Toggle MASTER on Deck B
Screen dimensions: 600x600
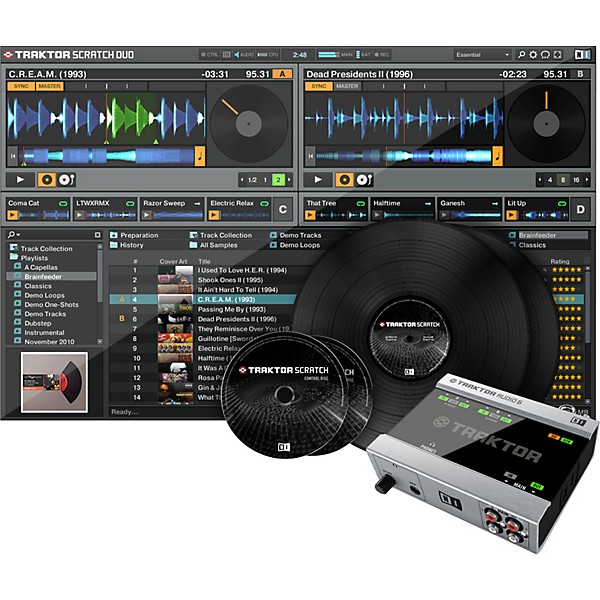[x=347, y=86]
